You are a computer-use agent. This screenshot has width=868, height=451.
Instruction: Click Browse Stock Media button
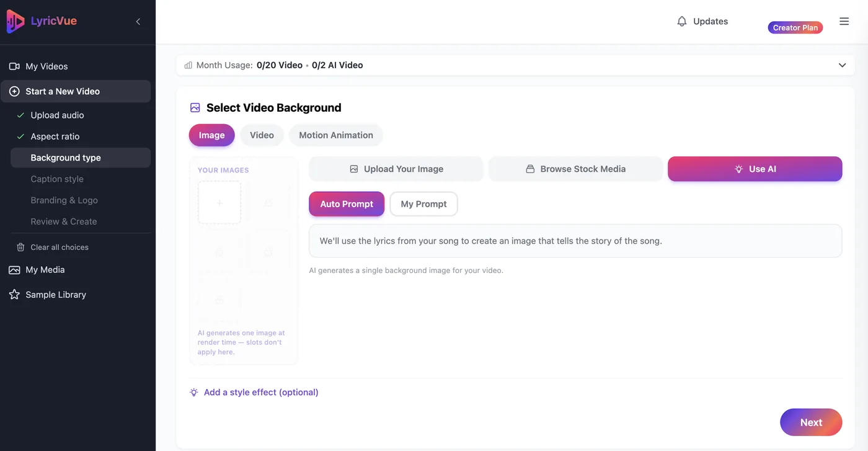[575, 169]
